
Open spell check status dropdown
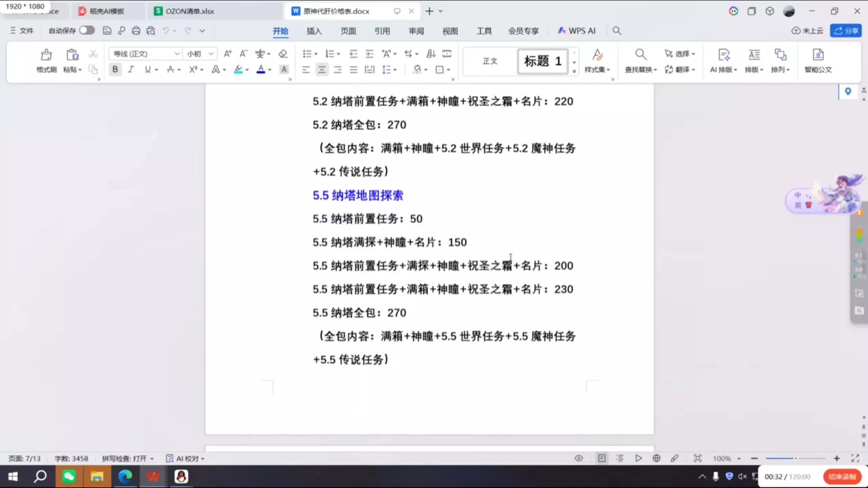pos(128,458)
